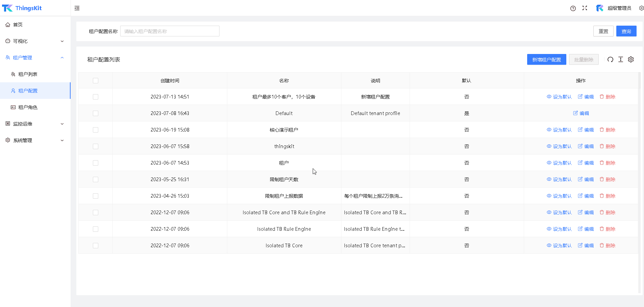Open 租户列表 in the sidebar
The height and width of the screenshot is (307, 644).
click(28, 74)
